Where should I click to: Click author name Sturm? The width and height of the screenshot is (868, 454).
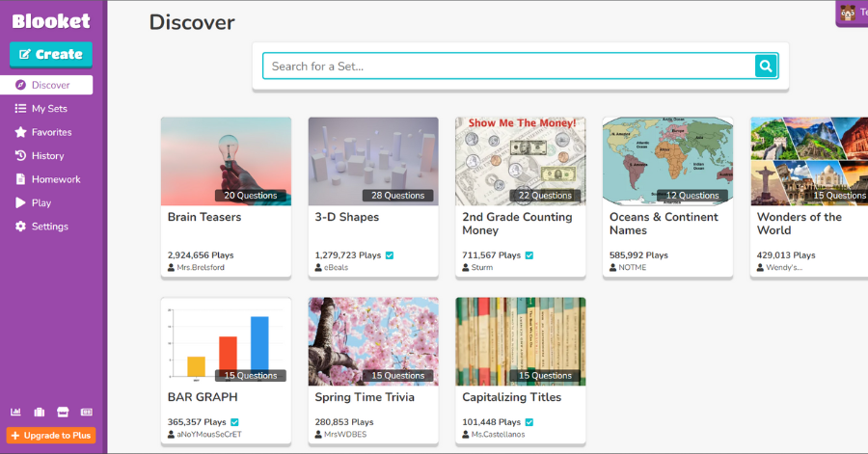[x=481, y=268]
